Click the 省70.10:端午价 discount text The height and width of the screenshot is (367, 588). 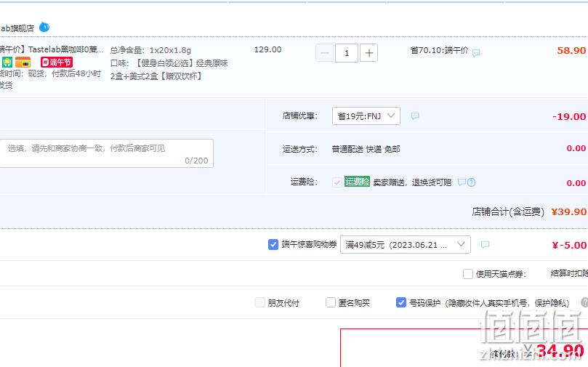(439, 50)
